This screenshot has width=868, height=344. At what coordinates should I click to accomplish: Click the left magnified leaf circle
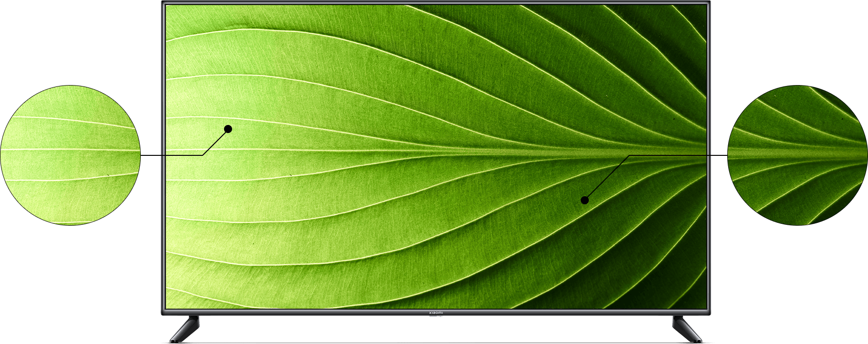(x=70, y=155)
